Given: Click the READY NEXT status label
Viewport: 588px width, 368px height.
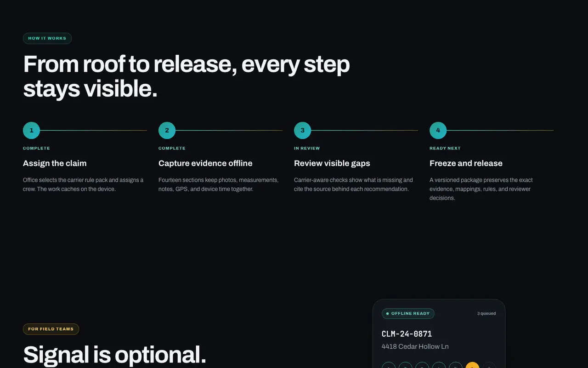Looking at the screenshot, I should (x=445, y=148).
